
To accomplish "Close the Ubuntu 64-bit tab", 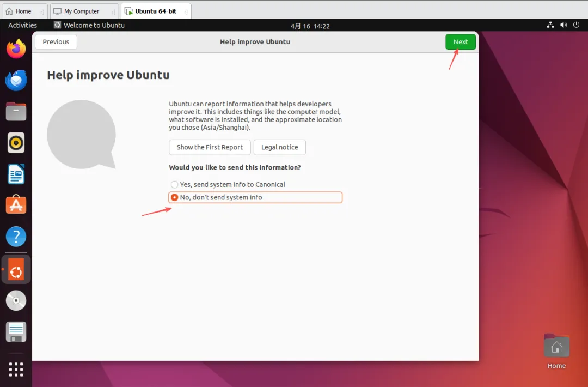I will (x=186, y=12).
